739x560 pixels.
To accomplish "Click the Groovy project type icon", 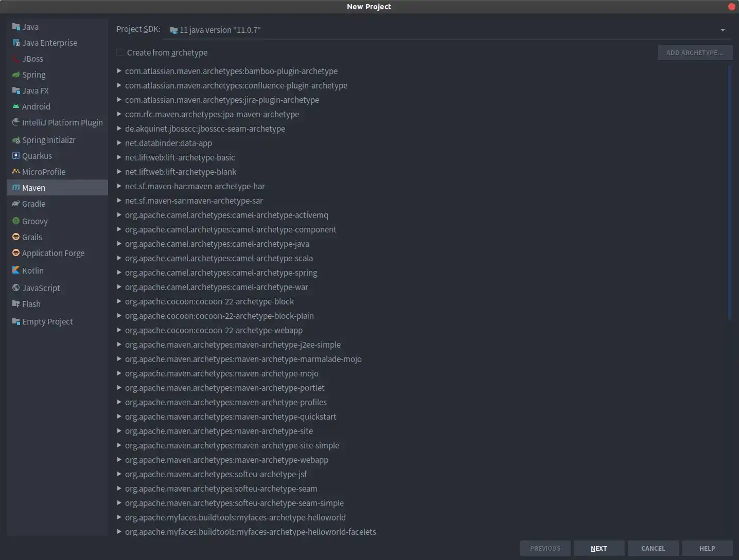I will pos(16,221).
